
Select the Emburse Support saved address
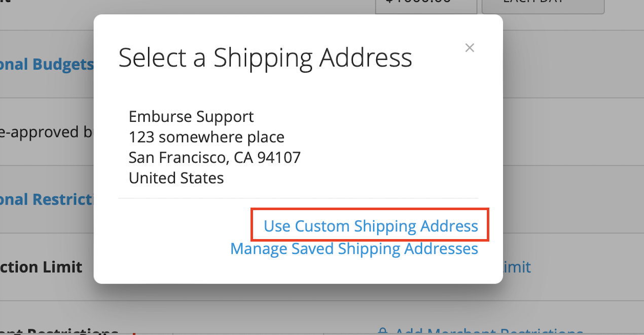click(214, 147)
